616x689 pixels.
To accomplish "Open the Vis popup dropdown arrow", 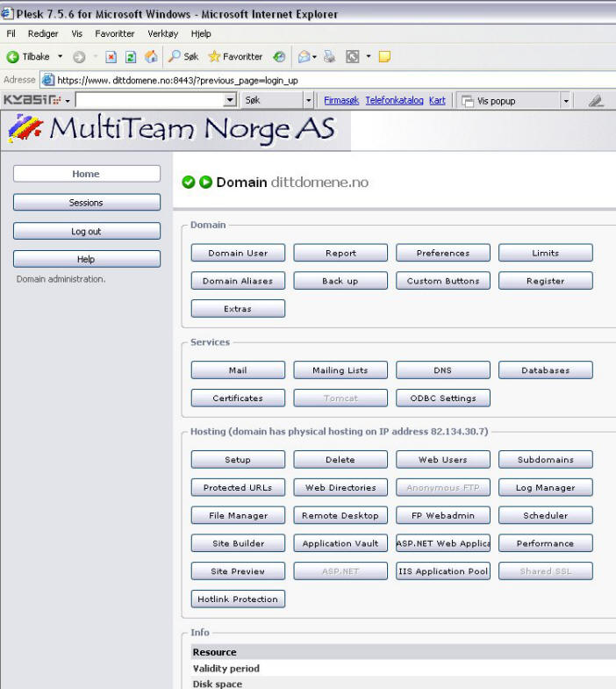I will click(566, 101).
